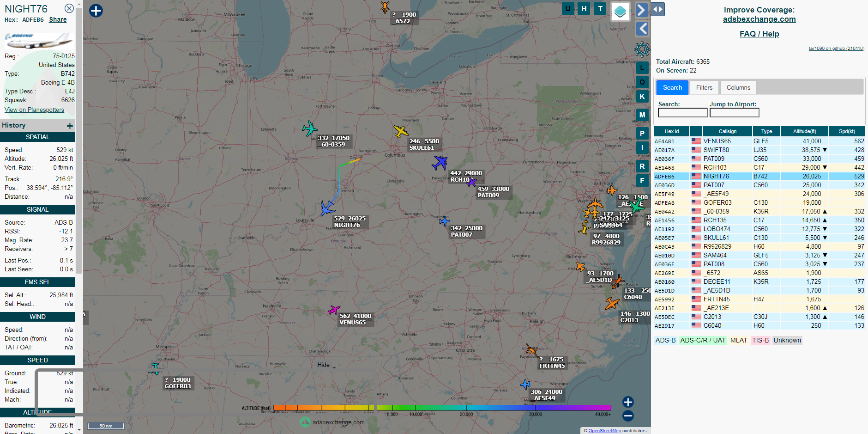868x434 pixels.
Task: Click the Hide label on the map
Action: click(323, 365)
